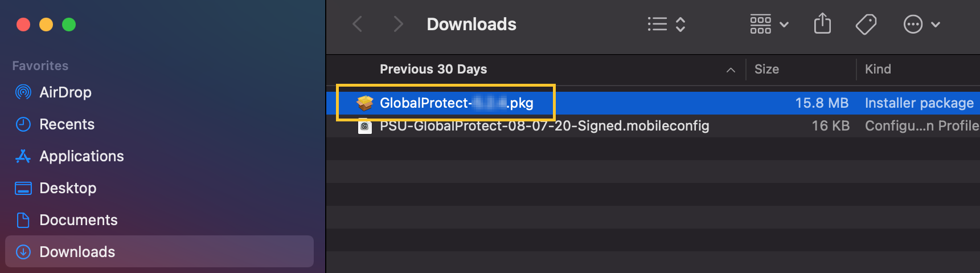Viewport: 980px width, 273px height.
Task: Click the Documents sidebar icon
Action: (23, 220)
